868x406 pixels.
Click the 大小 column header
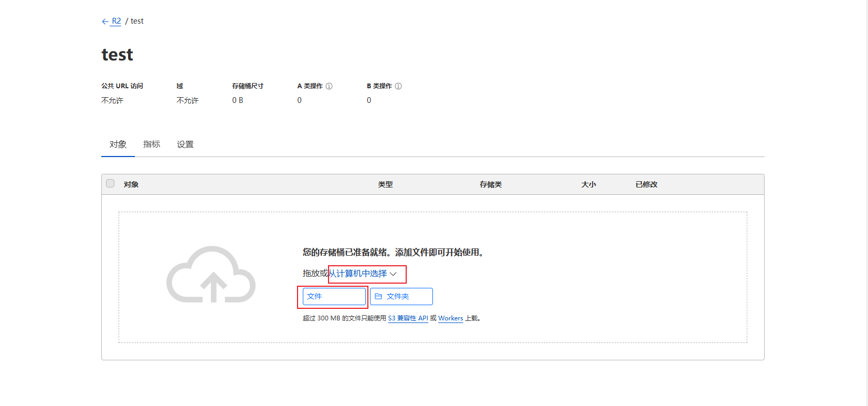click(x=588, y=184)
